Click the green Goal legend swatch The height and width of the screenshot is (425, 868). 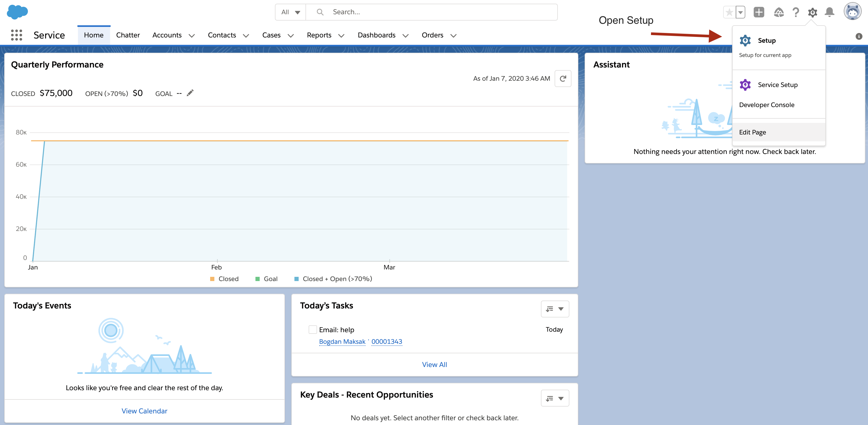(x=258, y=279)
